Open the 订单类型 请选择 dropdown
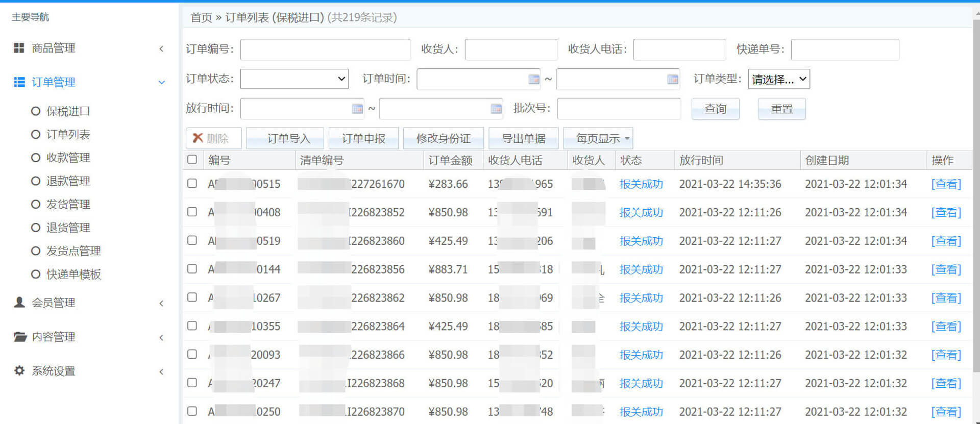This screenshot has width=980, height=424. click(x=778, y=79)
